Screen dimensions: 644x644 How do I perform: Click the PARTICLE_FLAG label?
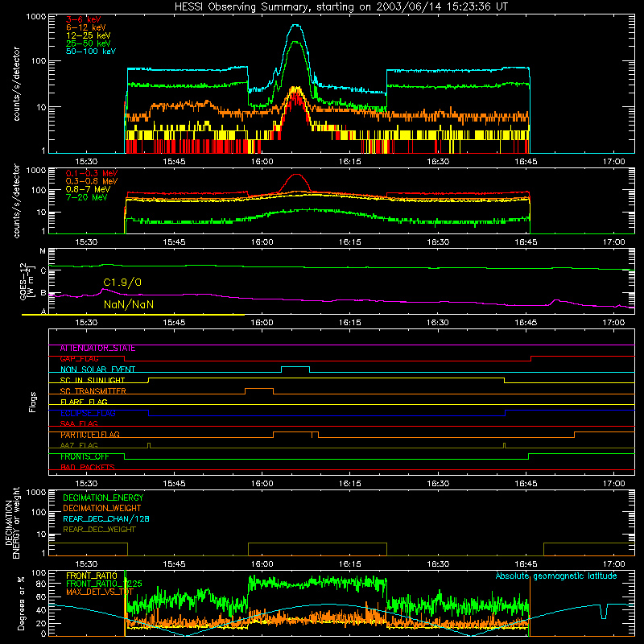(90, 435)
